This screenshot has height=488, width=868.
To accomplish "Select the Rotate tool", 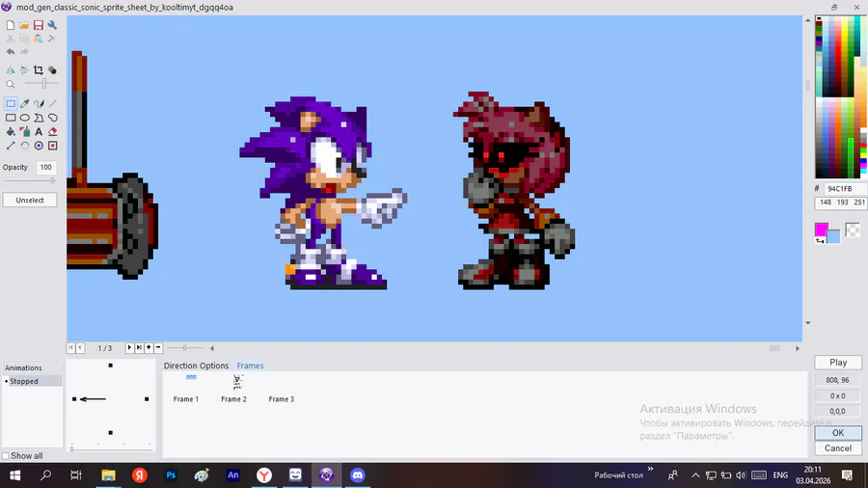I will (24, 146).
